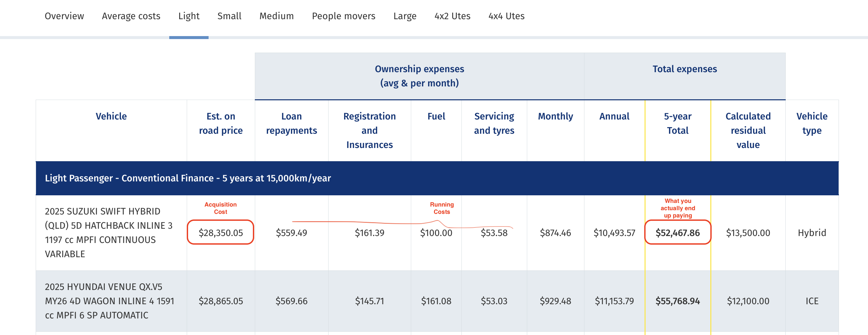Switch to People movers tab

click(x=343, y=16)
